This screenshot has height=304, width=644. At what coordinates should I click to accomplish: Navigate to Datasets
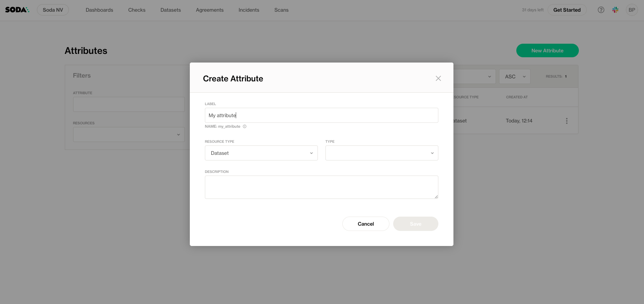point(171,10)
